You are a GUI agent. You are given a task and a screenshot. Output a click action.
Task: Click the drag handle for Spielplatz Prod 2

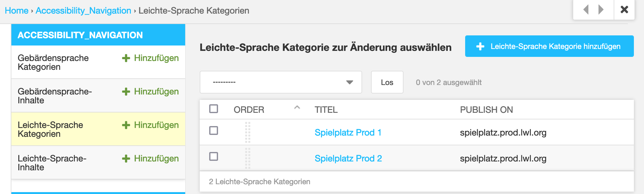248,158
